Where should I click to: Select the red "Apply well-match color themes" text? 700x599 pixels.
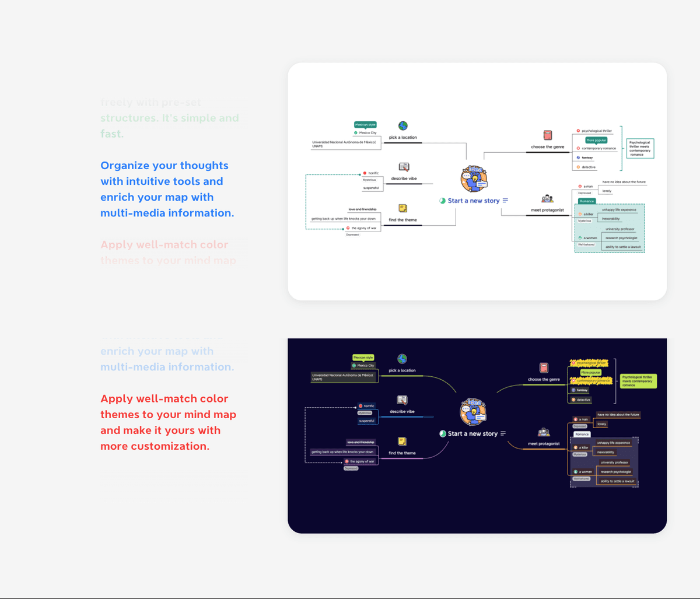click(x=168, y=422)
